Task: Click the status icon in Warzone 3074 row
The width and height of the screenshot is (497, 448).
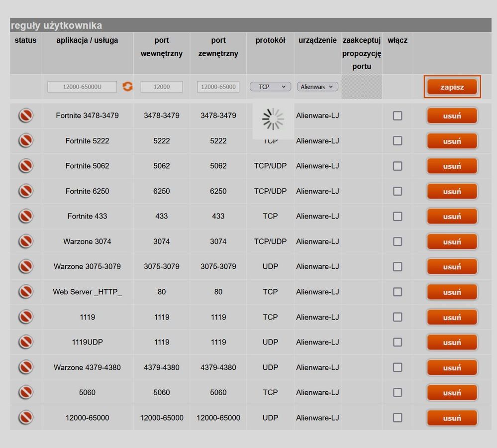Action: point(26,241)
